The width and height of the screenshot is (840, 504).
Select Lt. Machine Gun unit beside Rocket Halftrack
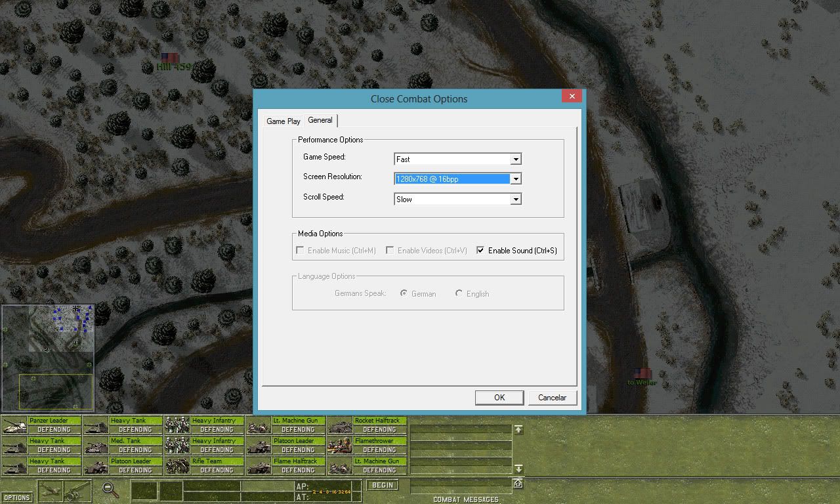tap(285, 425)
